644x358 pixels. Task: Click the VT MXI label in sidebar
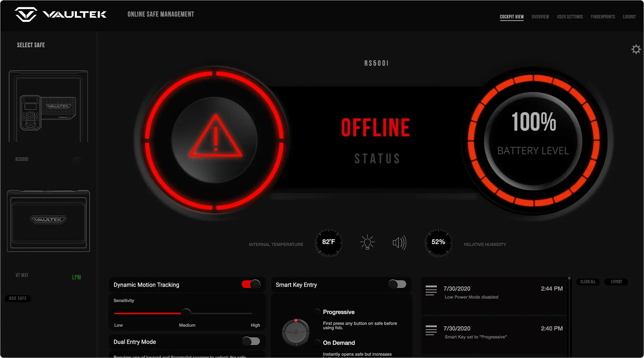pos(22,275)
